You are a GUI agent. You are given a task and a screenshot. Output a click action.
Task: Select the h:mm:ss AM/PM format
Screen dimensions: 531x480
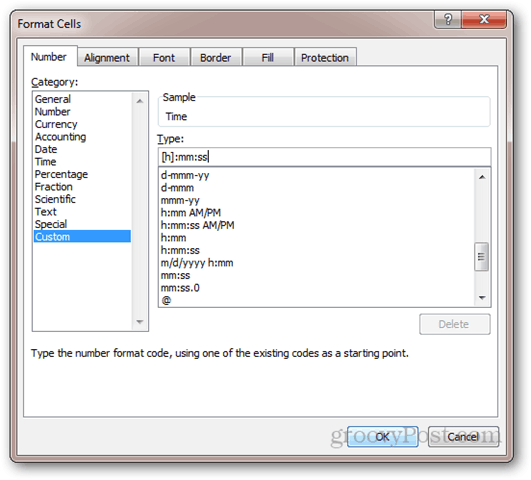click(x=198, y=225)
